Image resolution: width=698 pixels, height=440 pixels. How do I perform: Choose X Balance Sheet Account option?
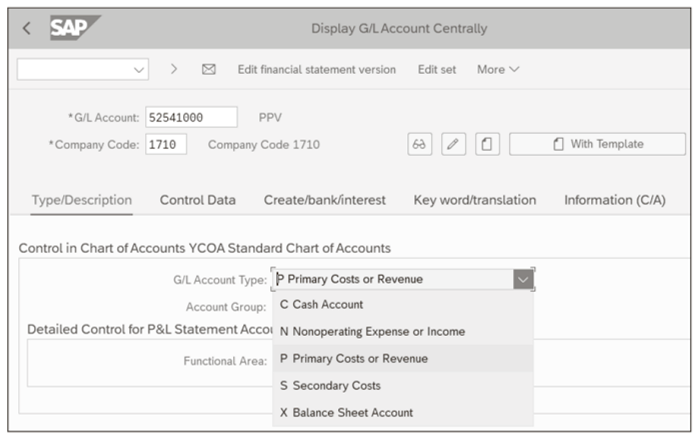[x=403, y=413]
